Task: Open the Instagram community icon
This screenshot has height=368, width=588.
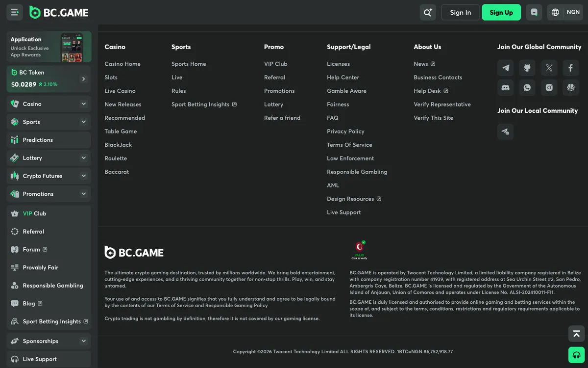Action: pyautogui.click(x=549, y=87)
